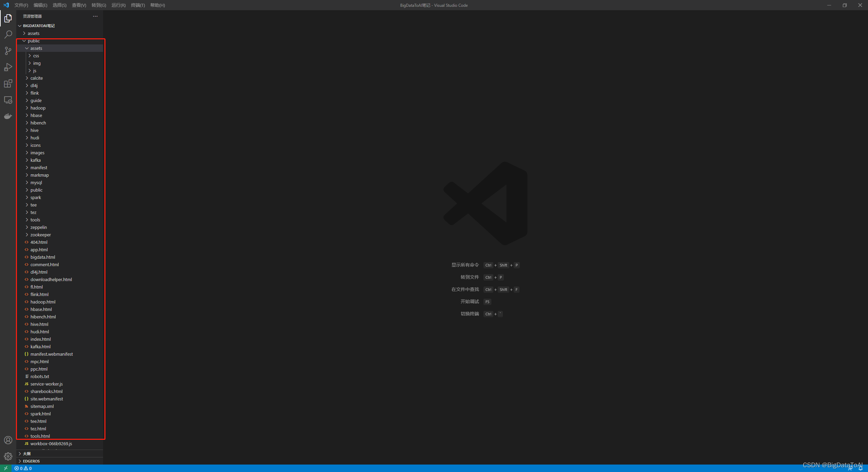Screen dimensions: 868x472
Task: Open Run and Debug view
Action: (x=8, y=67)
